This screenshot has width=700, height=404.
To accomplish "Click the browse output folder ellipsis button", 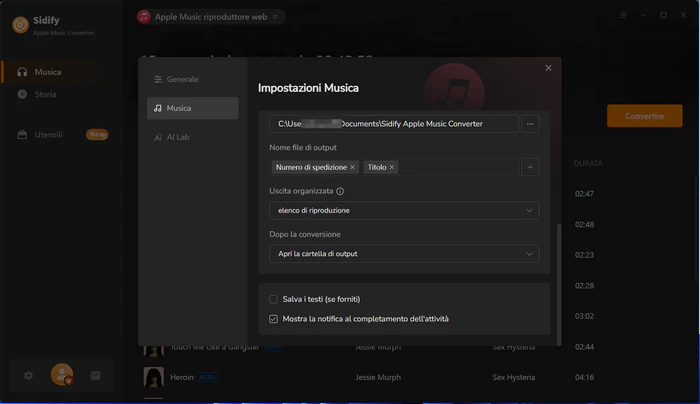I will coord(530,124).
